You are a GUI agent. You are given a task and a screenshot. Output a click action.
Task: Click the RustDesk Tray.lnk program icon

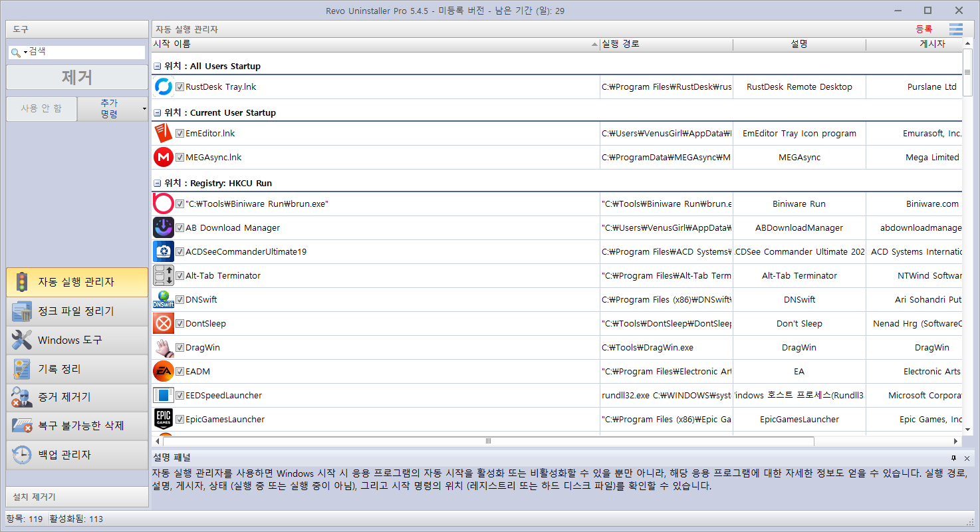click(x=164, y=87)
